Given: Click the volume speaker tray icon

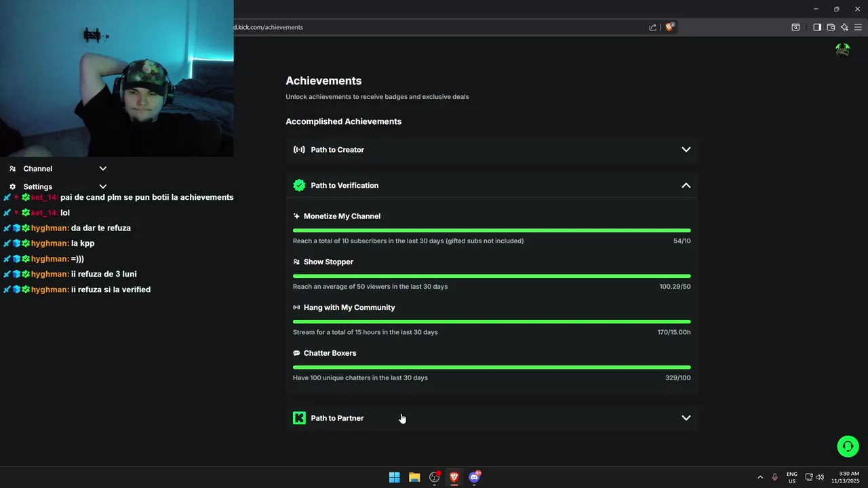Looking at the screenshot, I should coord(820,477).
